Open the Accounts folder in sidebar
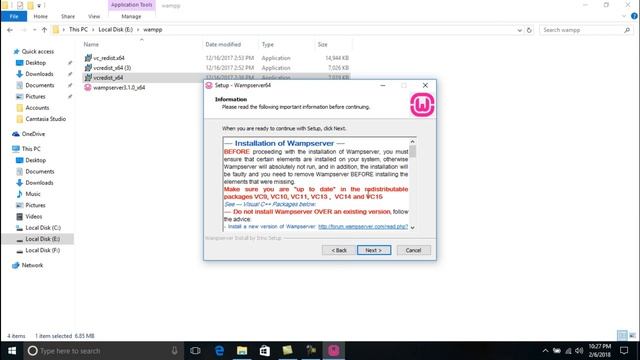Image resolution: width=640 pixels, height=360 pixels. (37, 108)
